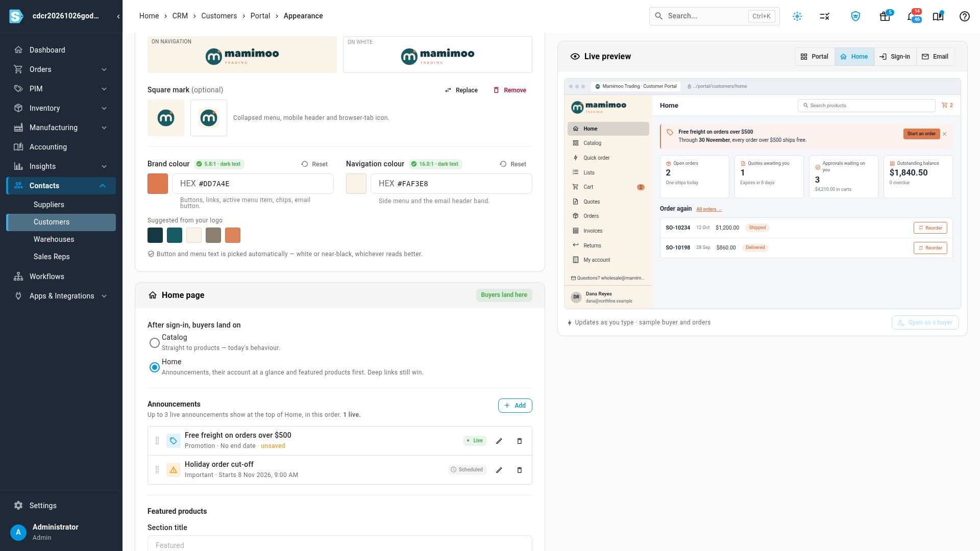Delete the Free freight announcement
980x551 pixels.
point(520,441)
